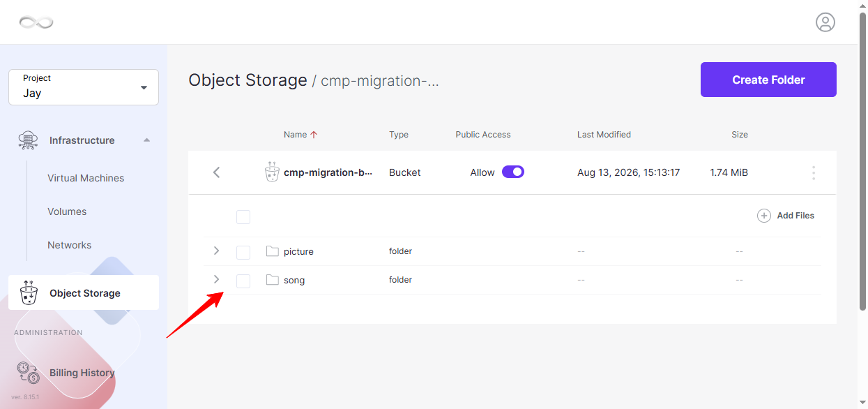Image resolution: width=868 pixels, height=409 pixels.
Task: Click the 1.74 MiB size value
Action: [729, 172]
